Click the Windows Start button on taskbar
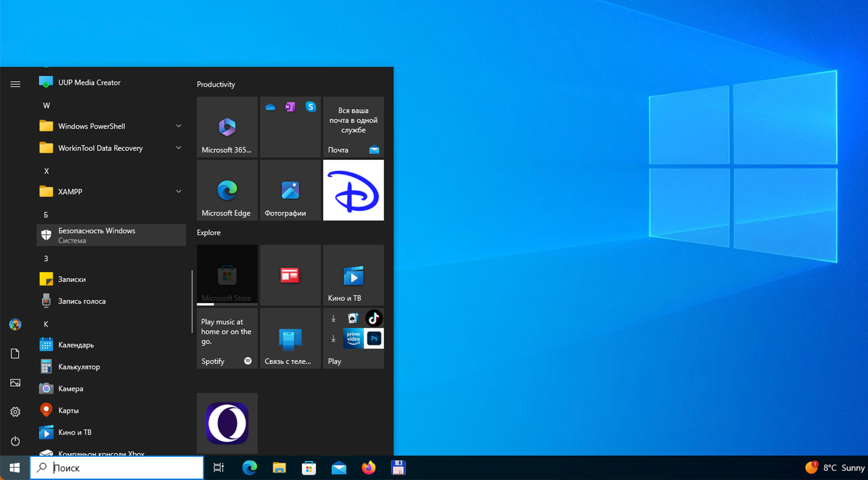This screenshot has height=480, width=868. tap(15, 468)
